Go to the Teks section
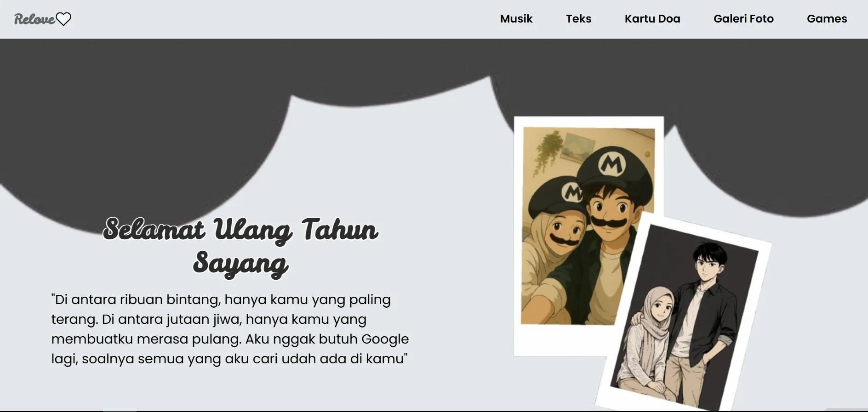Viewport: 868px width, 412px height. [578, 19]
